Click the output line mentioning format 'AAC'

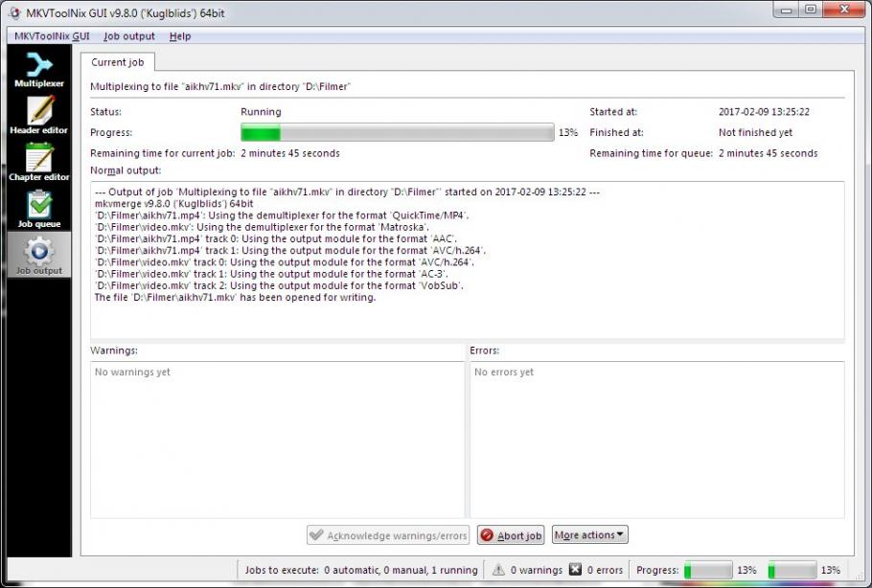coord(276,239)
